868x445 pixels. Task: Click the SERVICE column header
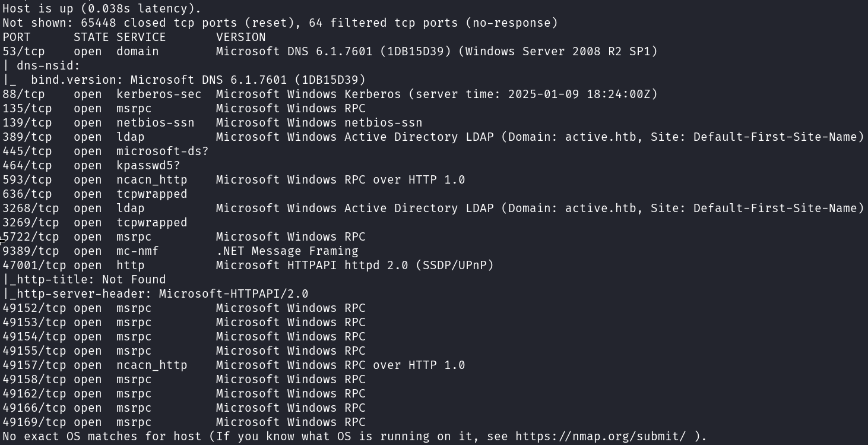[x=141, y=37]
